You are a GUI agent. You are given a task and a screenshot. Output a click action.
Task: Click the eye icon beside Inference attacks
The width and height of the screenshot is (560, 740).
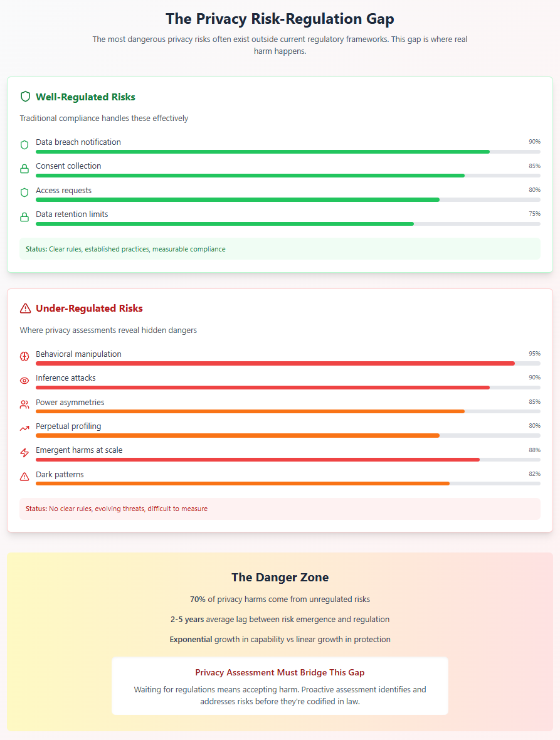point(24,381)
